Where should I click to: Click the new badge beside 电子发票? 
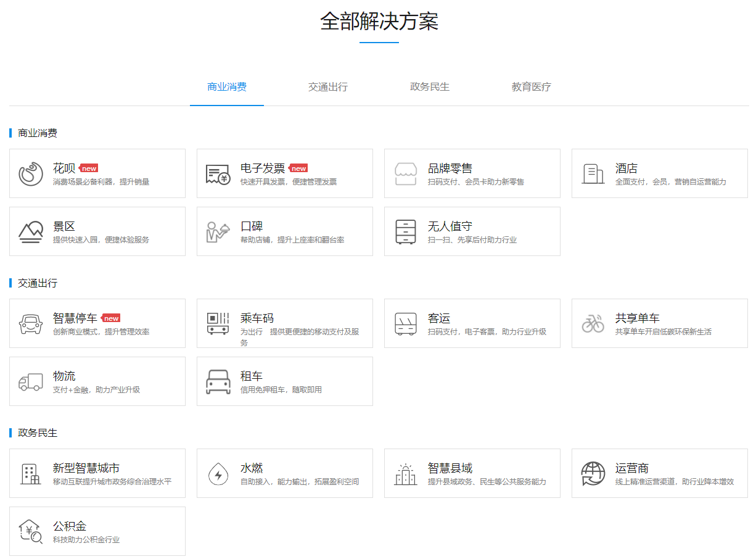pos(298,168)
